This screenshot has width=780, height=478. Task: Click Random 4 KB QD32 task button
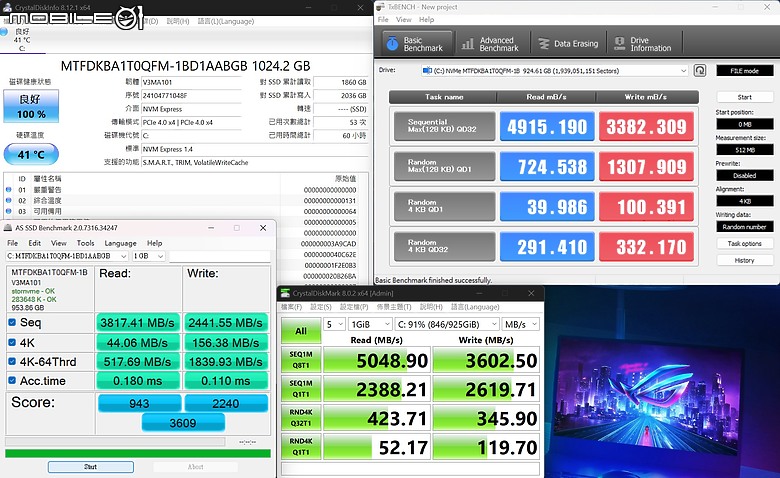444,246
